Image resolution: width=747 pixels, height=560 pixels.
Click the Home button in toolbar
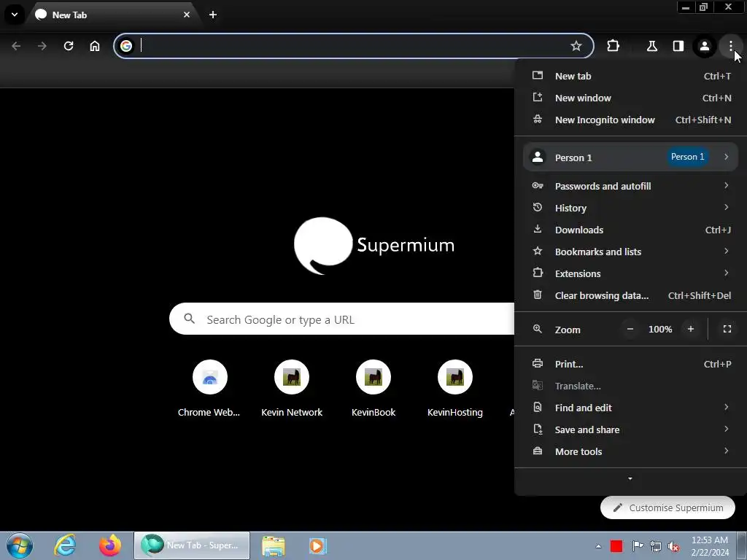(x=95, y=46)
